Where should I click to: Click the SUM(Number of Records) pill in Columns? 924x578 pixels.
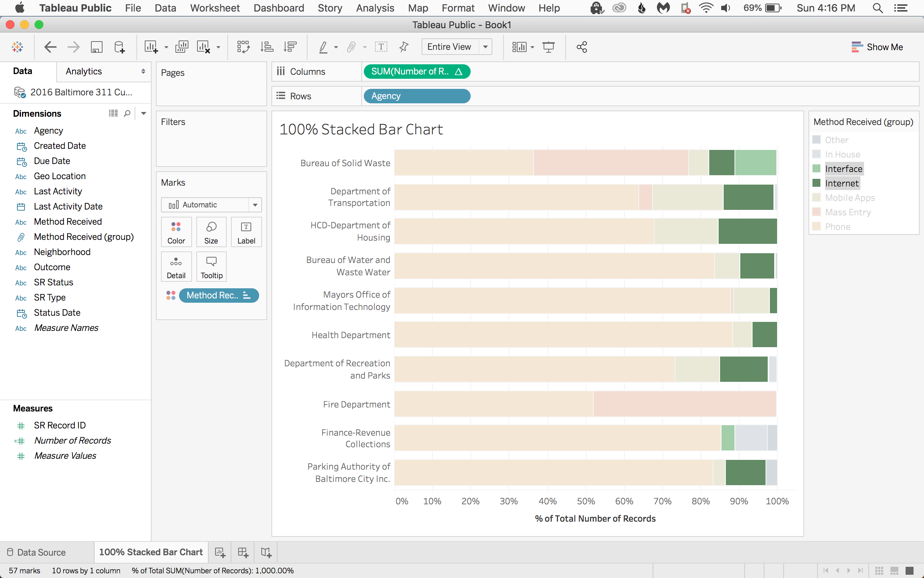(417, 72)
